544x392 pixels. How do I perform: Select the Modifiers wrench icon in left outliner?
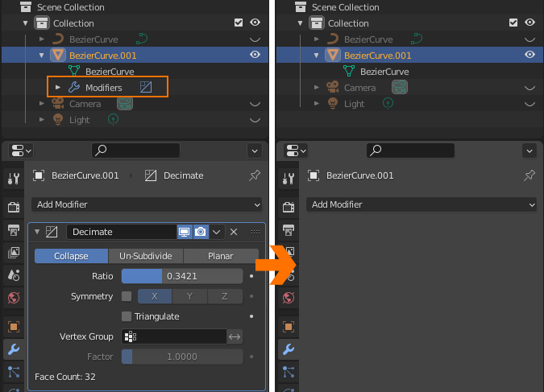pos(73,87)
